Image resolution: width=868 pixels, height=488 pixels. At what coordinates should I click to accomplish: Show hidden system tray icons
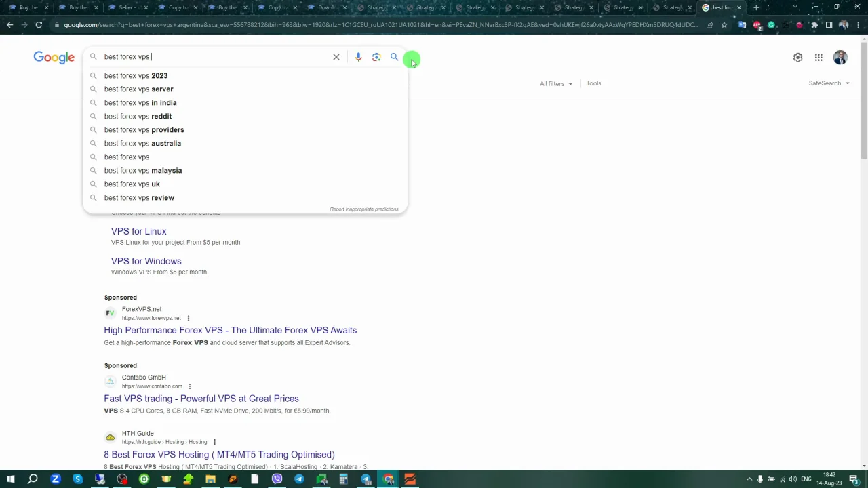tap(749, 479)
